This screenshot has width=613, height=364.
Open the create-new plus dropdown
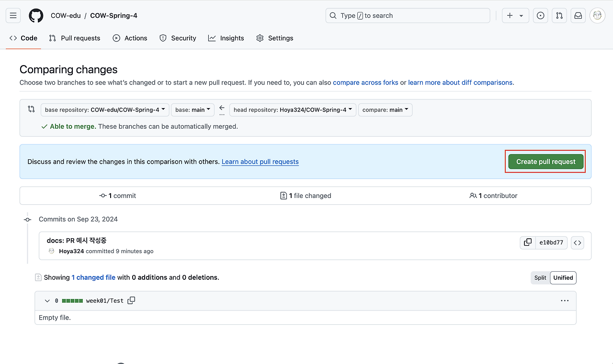tap(515, 15)
